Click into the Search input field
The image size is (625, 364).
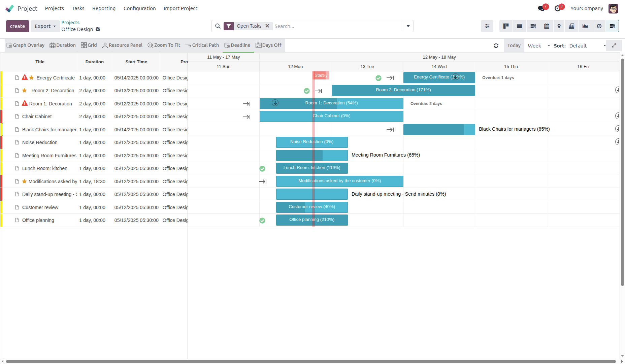[x=337, y=26]
